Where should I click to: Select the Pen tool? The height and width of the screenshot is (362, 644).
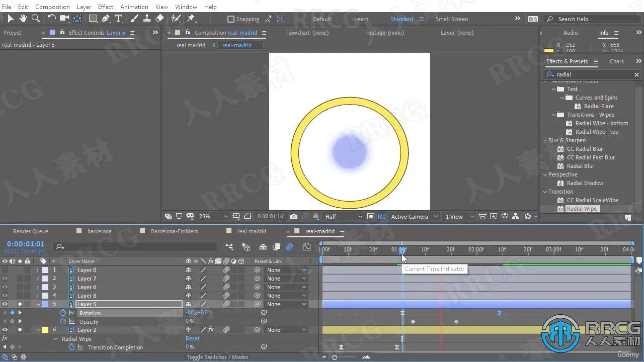(106, 19)
